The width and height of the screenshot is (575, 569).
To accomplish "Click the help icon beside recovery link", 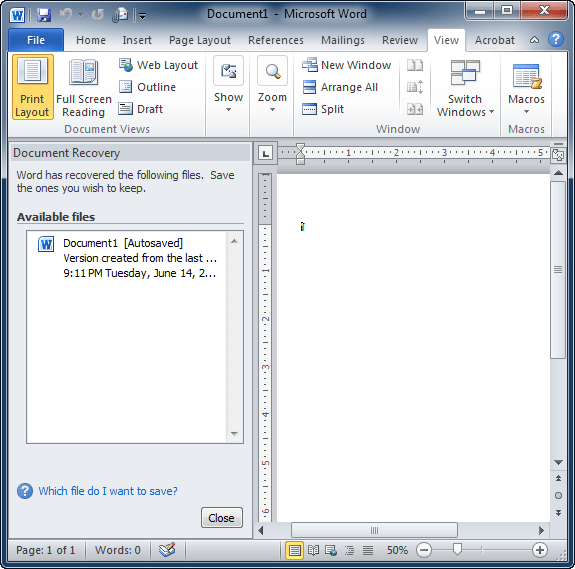I will coord(25,491).
